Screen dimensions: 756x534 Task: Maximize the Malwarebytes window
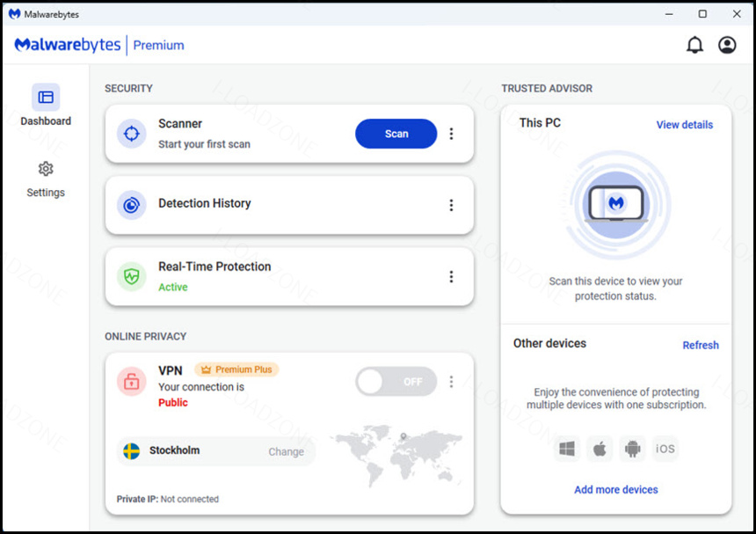pos(702,14)
